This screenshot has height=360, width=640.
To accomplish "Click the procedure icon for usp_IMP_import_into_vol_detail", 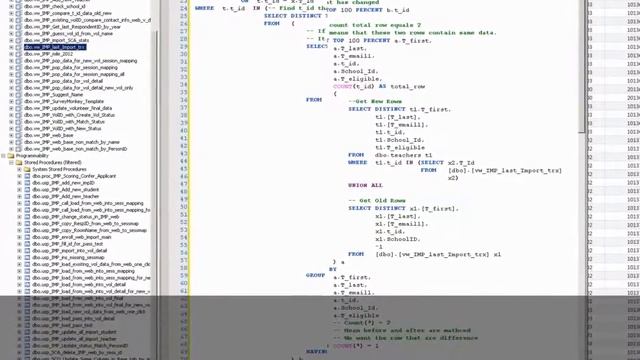I will pos(27,251).
